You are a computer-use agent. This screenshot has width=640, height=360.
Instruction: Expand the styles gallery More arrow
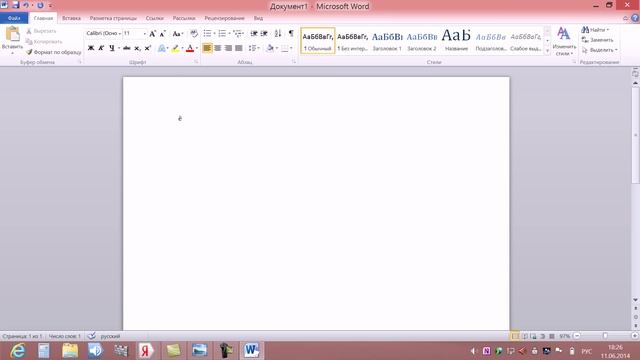point(547,51)
